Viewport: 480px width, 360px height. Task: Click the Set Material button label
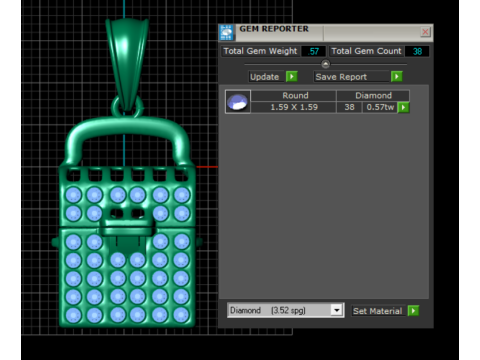click(x=378, y=311)
